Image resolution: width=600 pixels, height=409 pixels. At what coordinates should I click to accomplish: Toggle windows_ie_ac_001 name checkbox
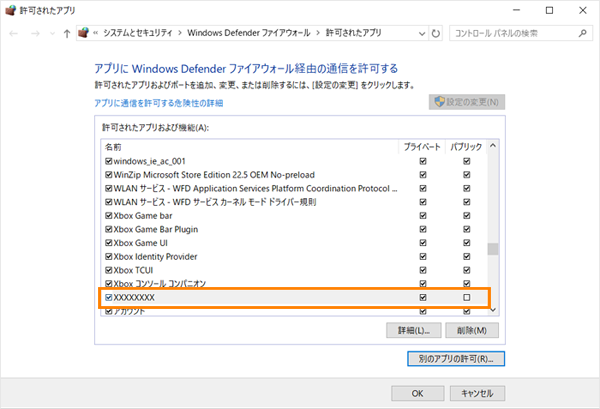pos(109,161)
